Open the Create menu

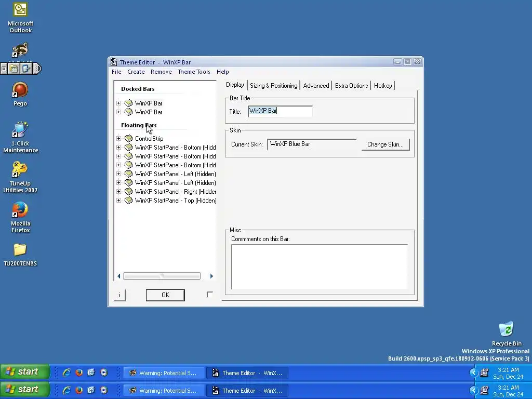(136, 72)
